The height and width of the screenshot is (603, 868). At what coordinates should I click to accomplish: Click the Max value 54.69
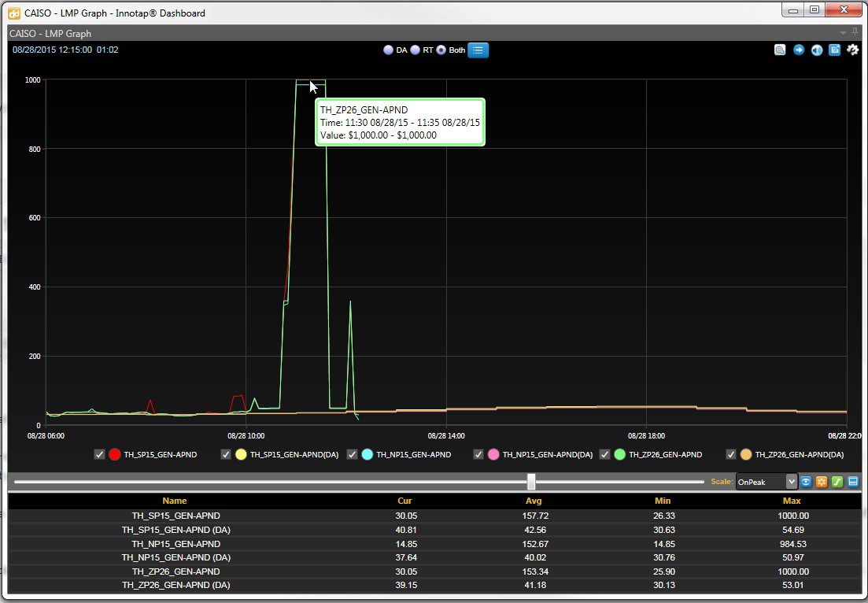tap(793, 529)
